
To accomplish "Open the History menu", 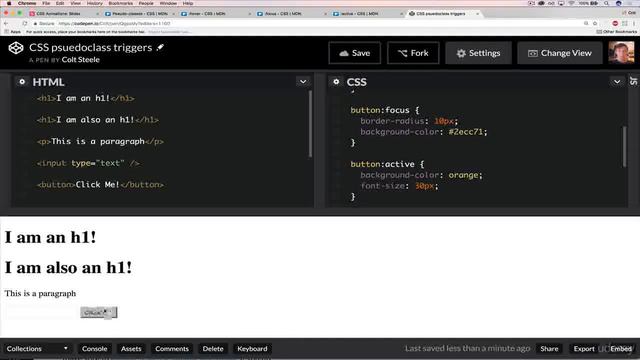I will pos(95,3).
